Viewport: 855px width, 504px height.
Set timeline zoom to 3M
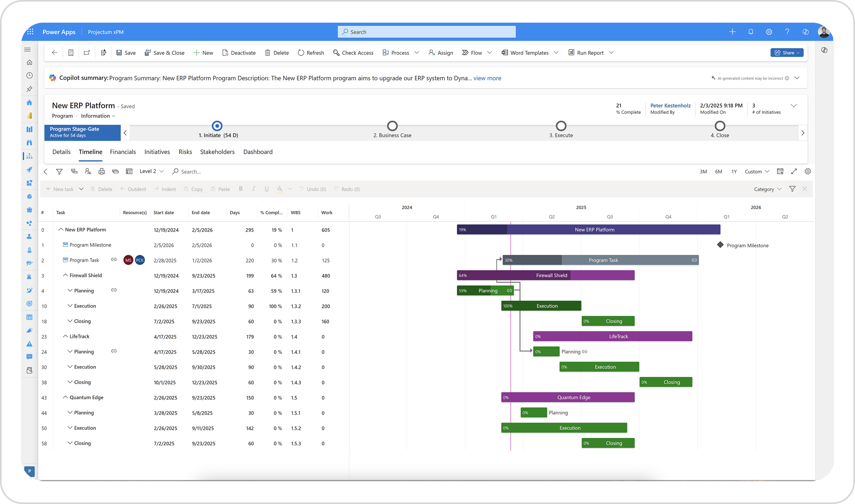point(703,172)
